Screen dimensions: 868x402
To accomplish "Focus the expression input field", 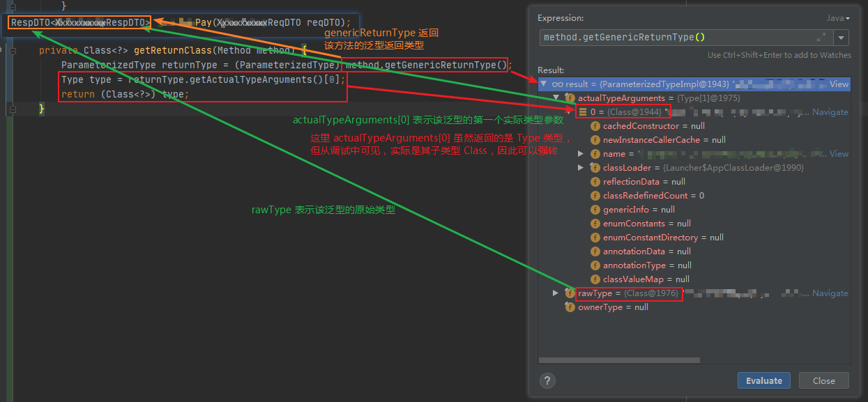I will click(687, 38).
